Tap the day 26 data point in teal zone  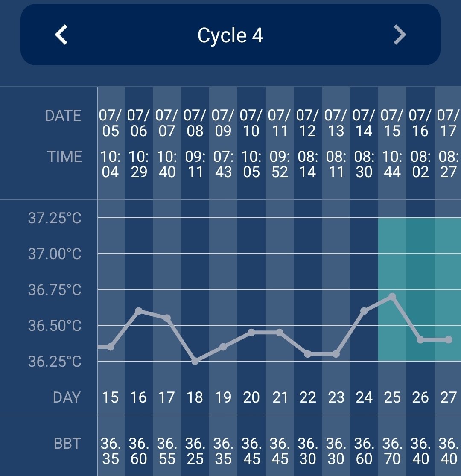click(420, 340)
